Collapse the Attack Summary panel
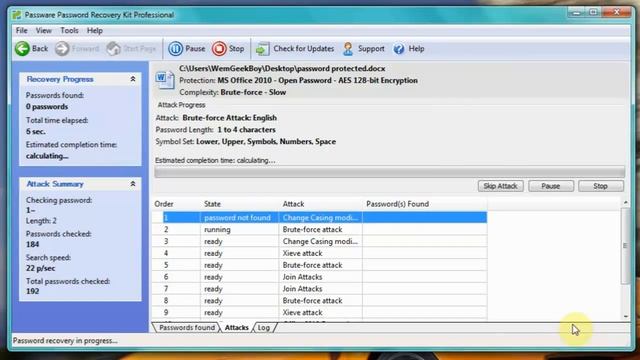This screenshot has width=640, height=360. pyautogui.click(x=133, y=184)
